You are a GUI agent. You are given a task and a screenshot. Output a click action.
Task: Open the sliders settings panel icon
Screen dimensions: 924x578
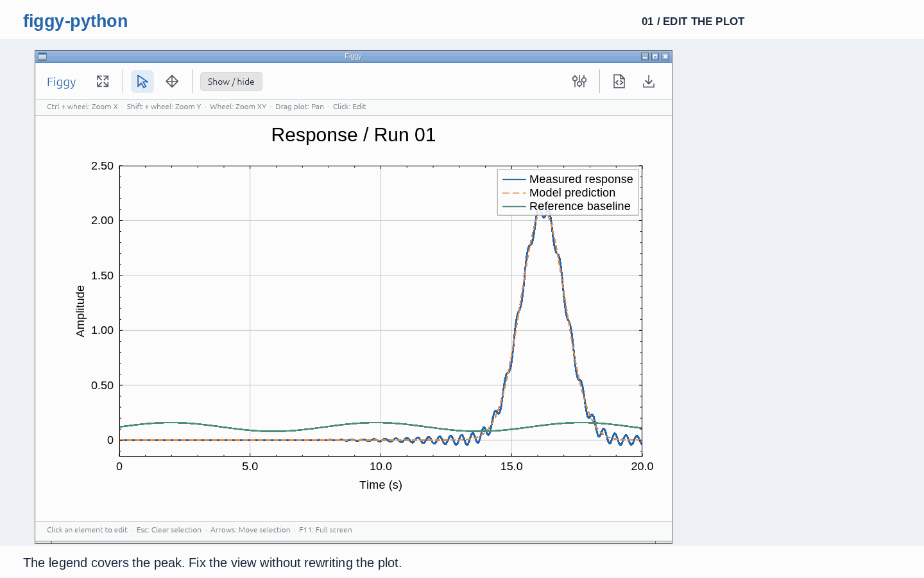579,82
